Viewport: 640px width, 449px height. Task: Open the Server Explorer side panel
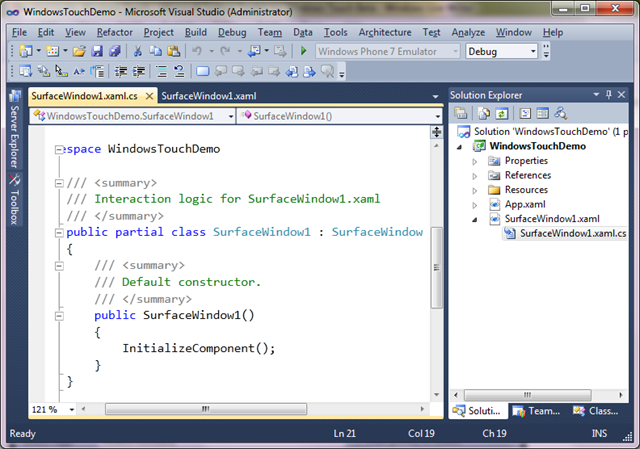coord(14,130)
